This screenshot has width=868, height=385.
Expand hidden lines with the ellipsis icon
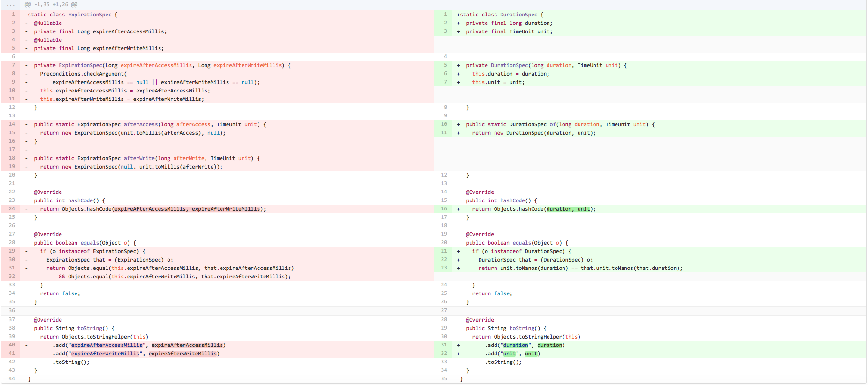10,5
